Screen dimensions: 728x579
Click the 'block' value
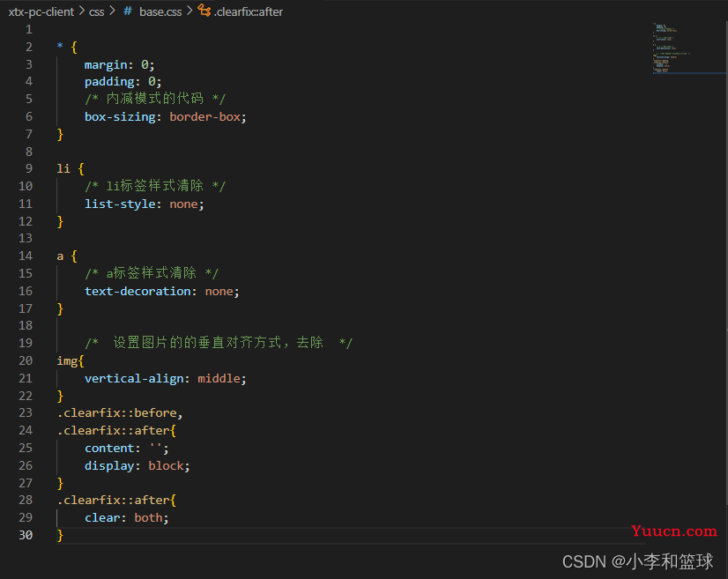166,465
